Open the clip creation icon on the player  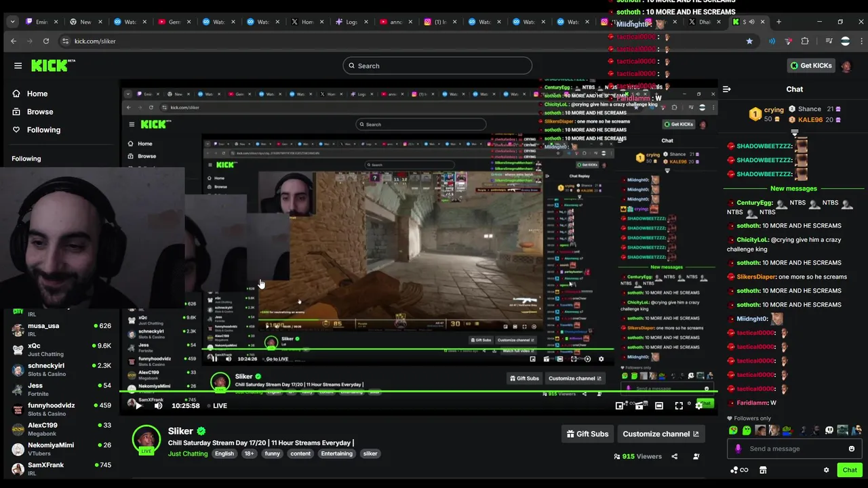point(639,405)
